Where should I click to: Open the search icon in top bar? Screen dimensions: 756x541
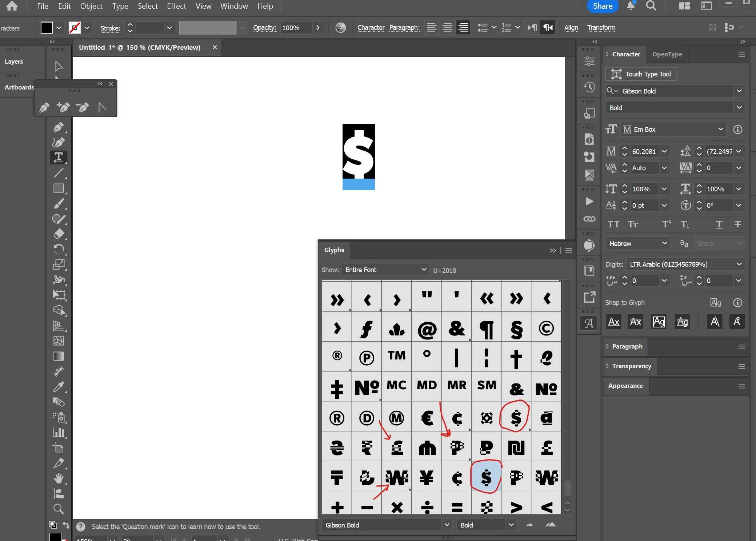[x=651, y=6]
